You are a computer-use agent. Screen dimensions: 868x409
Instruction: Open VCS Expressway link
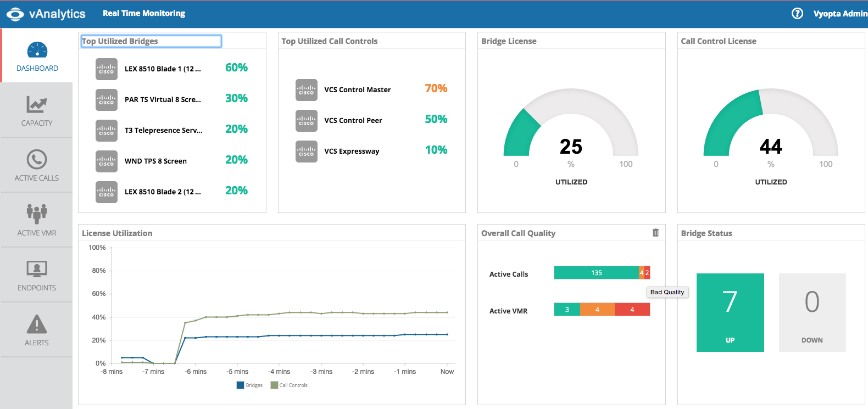[352, 151]
